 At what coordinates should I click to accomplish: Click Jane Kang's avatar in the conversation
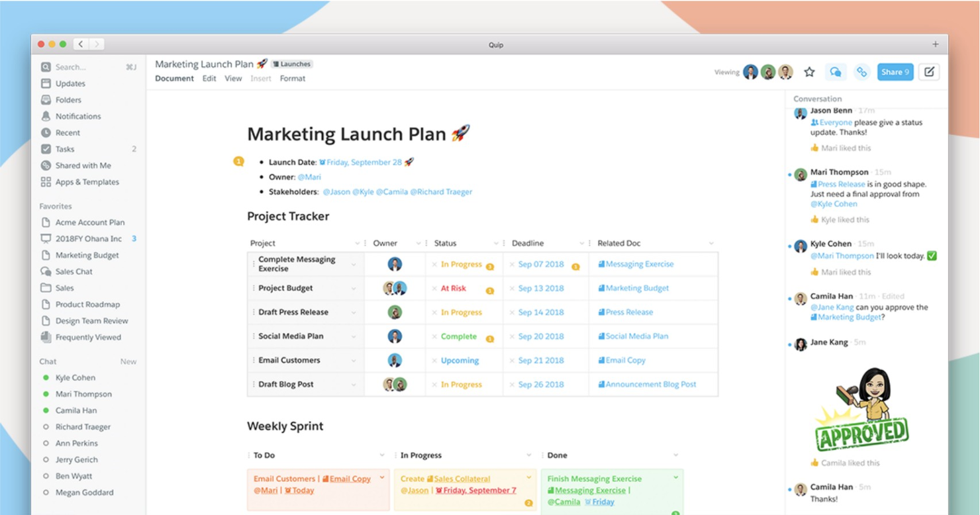click(x=800, y=345)
